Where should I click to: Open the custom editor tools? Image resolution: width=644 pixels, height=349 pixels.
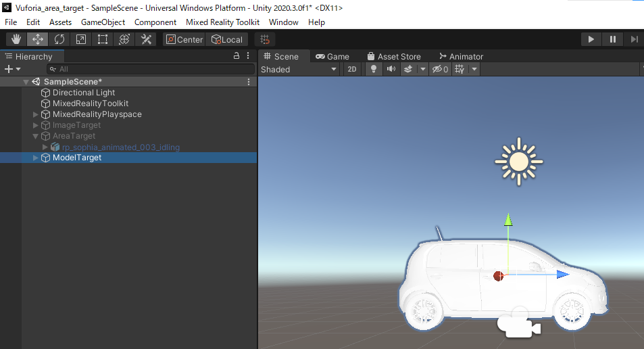pos(146,39)
